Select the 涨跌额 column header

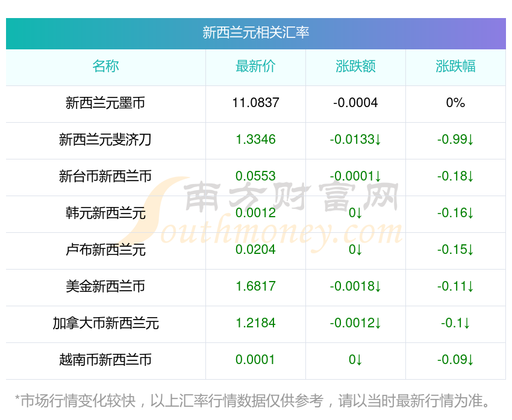(x=355, y=66)
